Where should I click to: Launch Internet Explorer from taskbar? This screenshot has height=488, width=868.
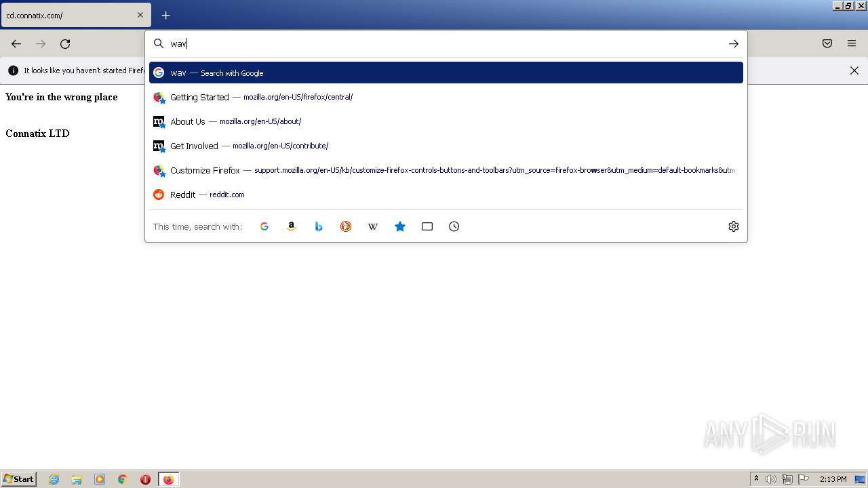point(54,479)
